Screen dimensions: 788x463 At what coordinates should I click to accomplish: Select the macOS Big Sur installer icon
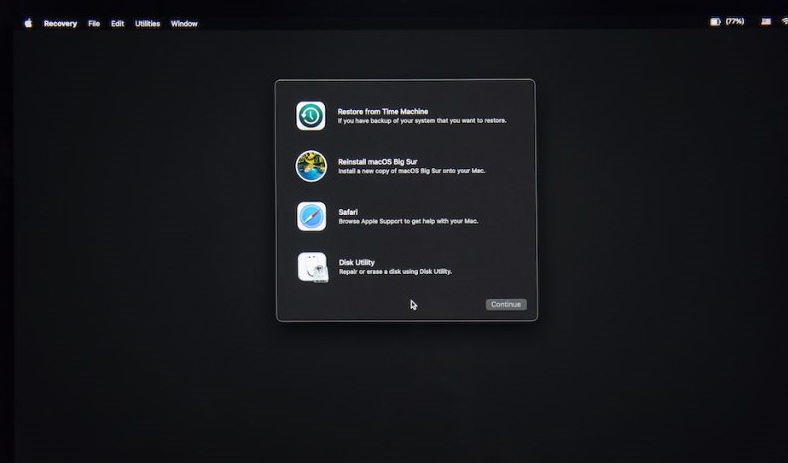coord(311,166)
